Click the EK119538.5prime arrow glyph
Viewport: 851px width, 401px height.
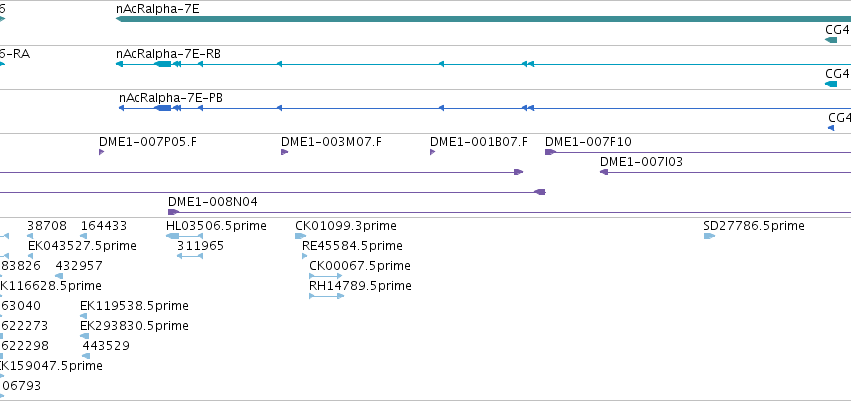(84, 316)
